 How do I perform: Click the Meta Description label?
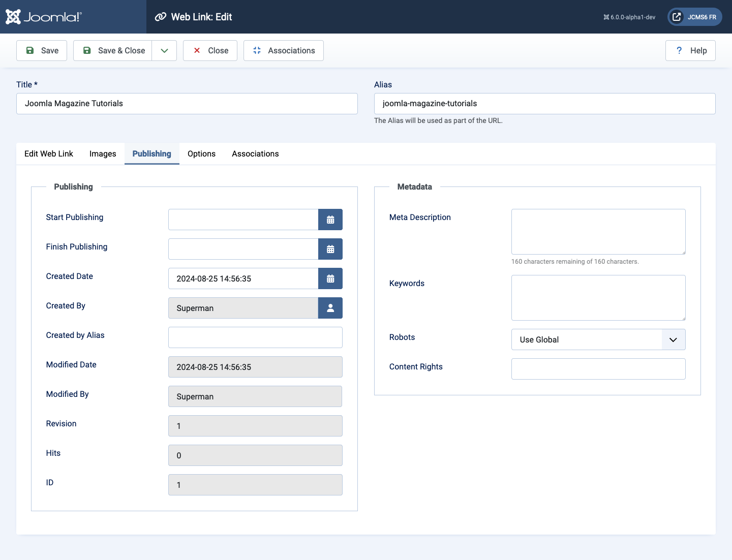(420, 217)
